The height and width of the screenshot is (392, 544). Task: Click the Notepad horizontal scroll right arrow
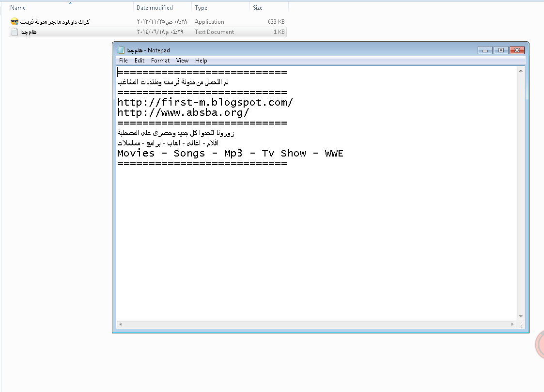512,324
